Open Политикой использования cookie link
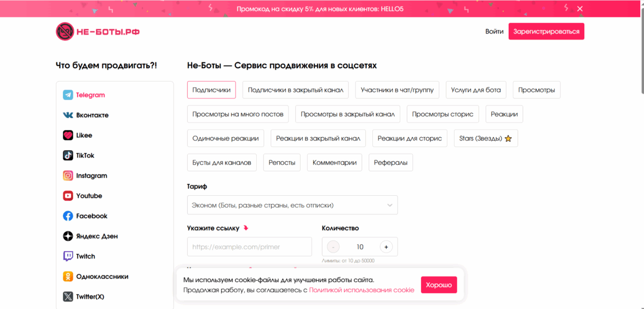Screen dimensions: 644x309 pyautogui.click(x=361, y=290)
